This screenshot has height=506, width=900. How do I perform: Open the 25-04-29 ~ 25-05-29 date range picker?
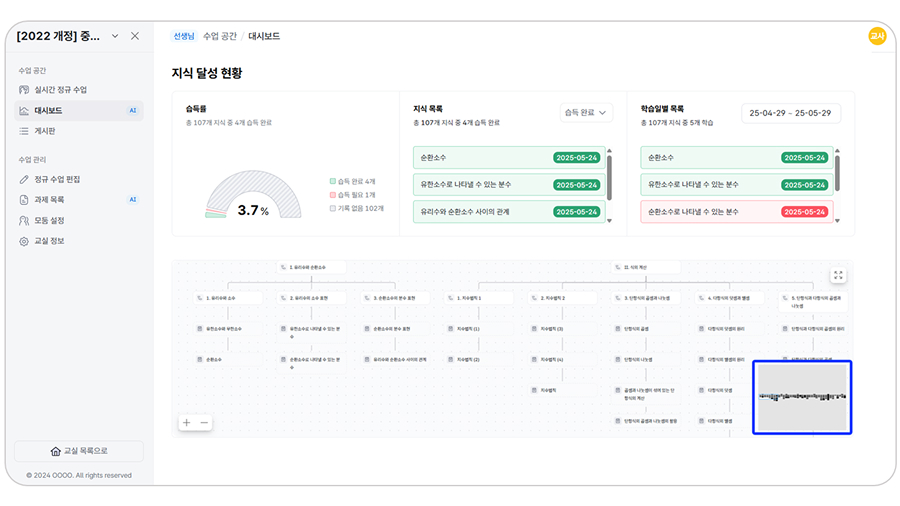790,113
